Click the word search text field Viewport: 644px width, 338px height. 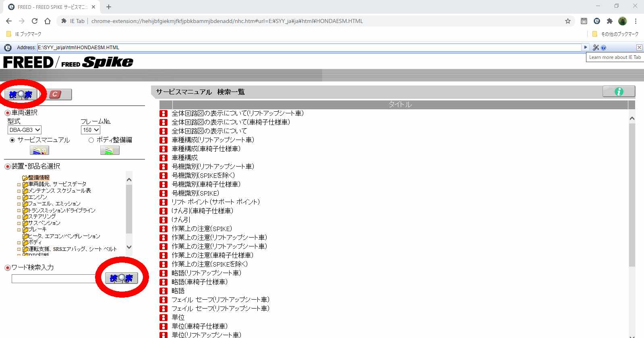54,279
